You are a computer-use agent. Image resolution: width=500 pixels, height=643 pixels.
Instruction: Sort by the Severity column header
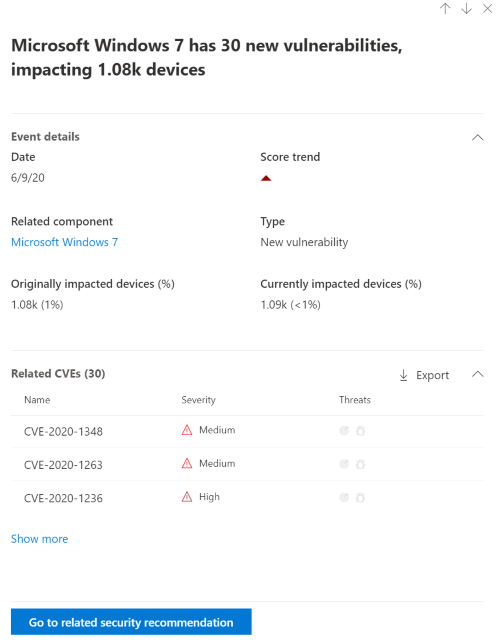tap(199, 400)
